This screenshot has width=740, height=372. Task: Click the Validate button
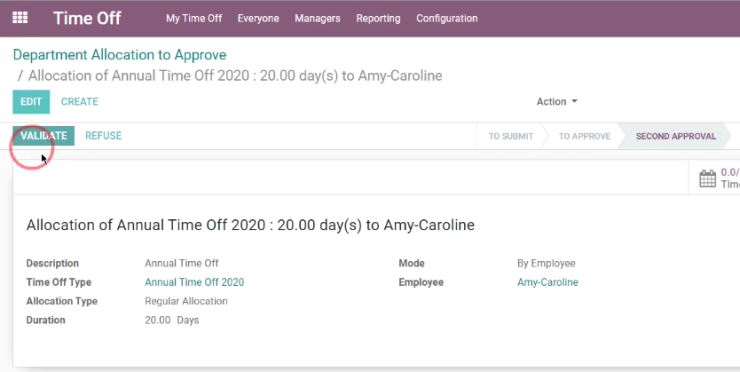click(43, 136)
